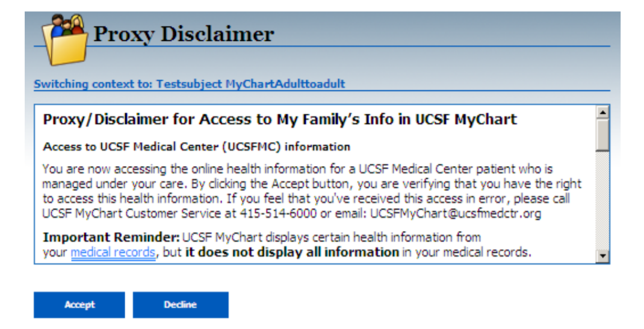Click the Important Reminder bold label
This screenshot has height=329, width=644.
(111, 238)
